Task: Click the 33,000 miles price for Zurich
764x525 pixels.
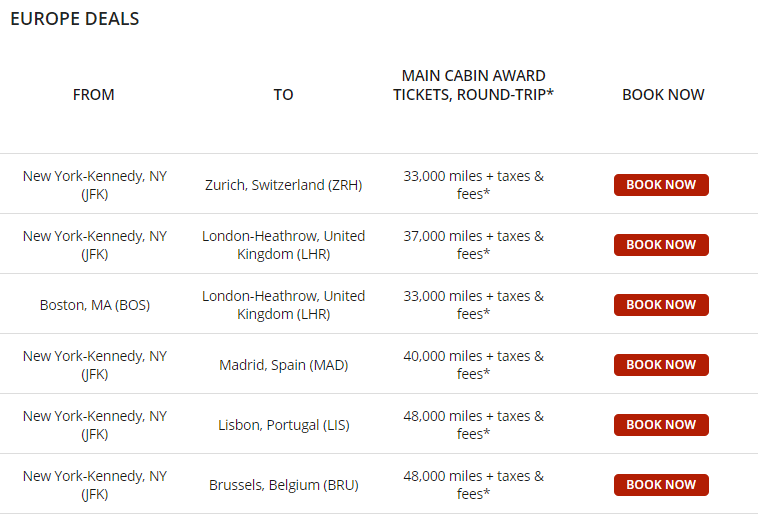Action: click(473, 185)
